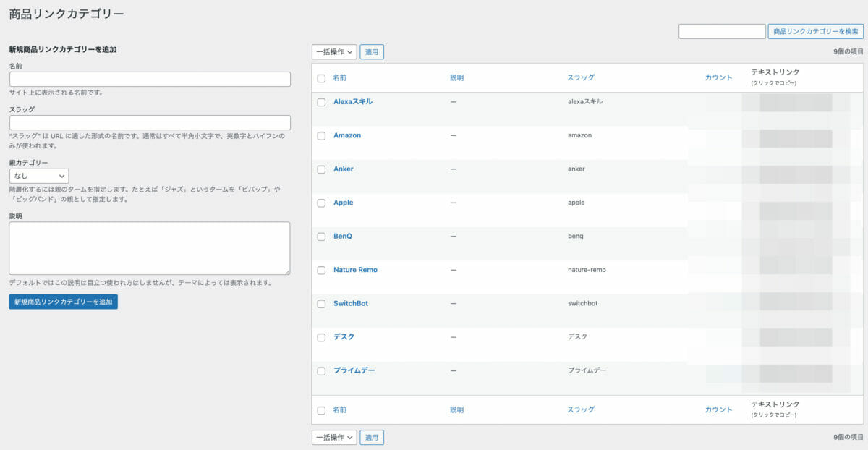Click the カウント column link in the table footer
Screen dimensions: 868x450
point(719,409)
